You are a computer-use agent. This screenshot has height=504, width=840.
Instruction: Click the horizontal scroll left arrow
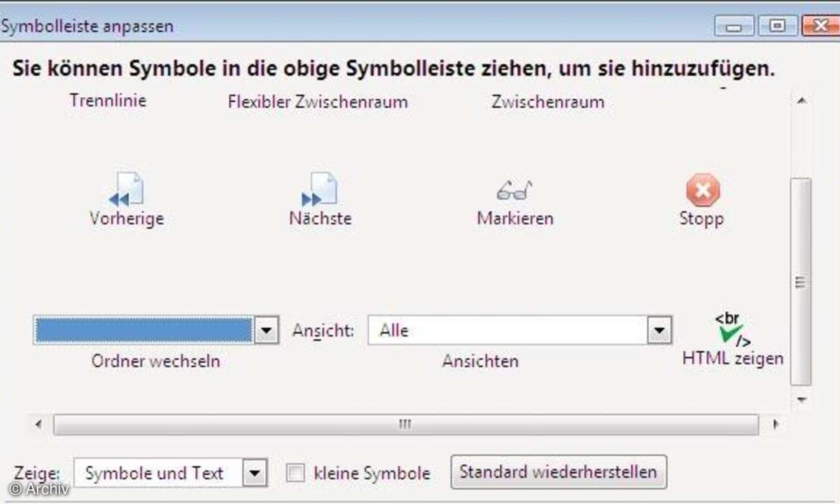38,424
